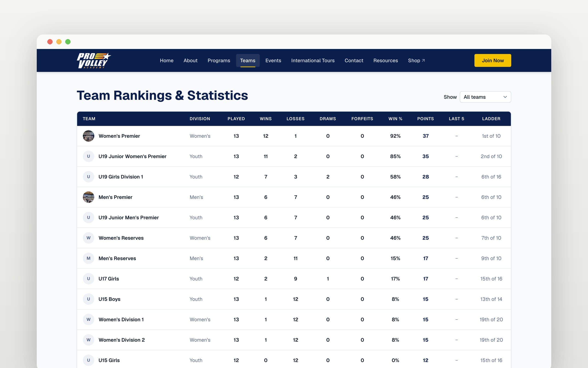Viewport: 588px width, 368px height.
Task: Click the U15 Boys avatar badge
Action: (88, 299)
